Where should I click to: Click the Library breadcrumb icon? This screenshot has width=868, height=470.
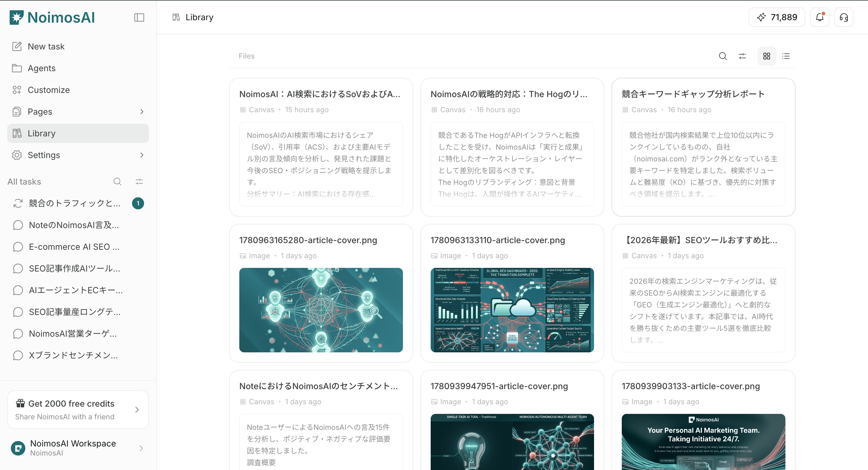[x=176, y=17]
